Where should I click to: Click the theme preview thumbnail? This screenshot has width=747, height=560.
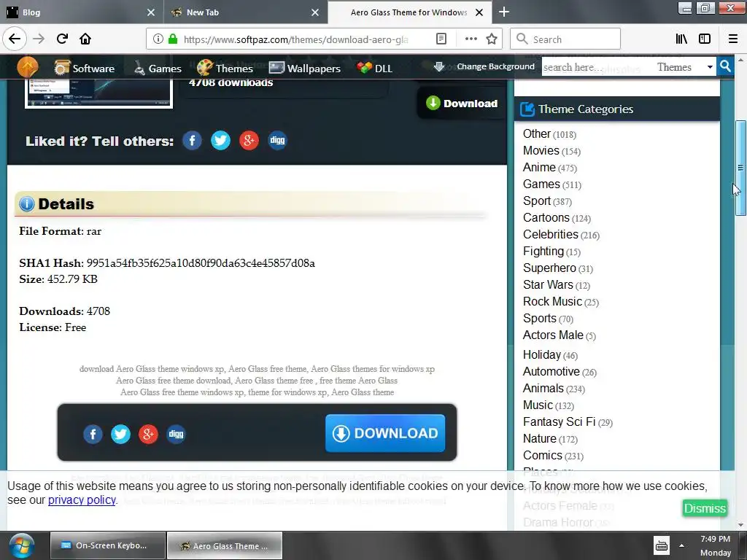(x=98, y=93)
